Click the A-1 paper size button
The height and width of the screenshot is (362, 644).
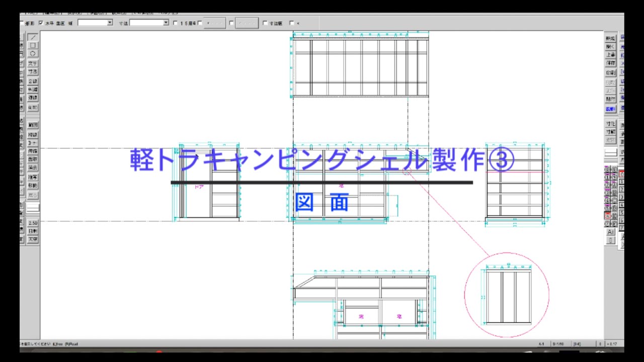coord(541,344)
